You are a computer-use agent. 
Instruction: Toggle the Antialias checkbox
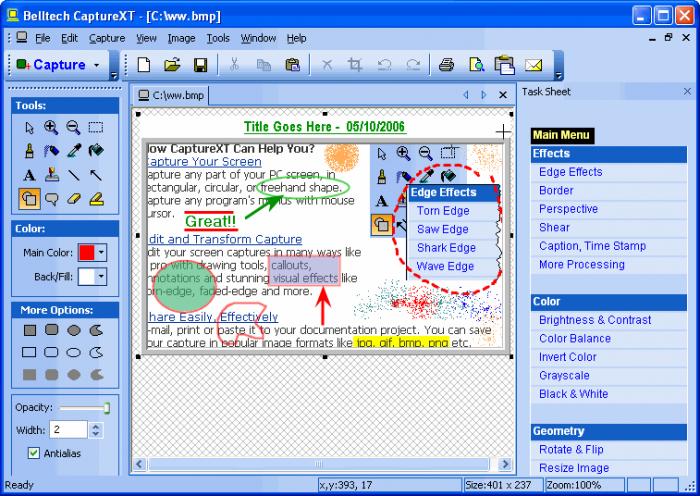[x=33, y=453]
